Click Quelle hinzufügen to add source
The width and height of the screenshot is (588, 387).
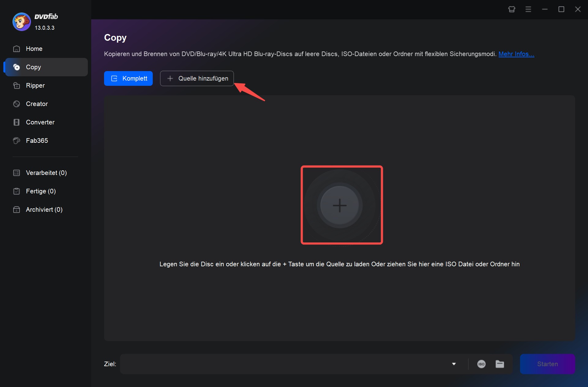point(197,78)
